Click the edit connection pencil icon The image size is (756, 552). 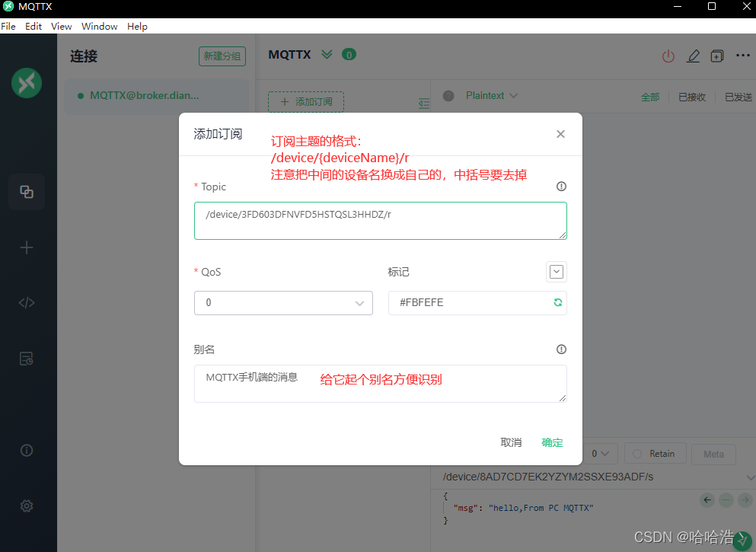coord(694,56)
